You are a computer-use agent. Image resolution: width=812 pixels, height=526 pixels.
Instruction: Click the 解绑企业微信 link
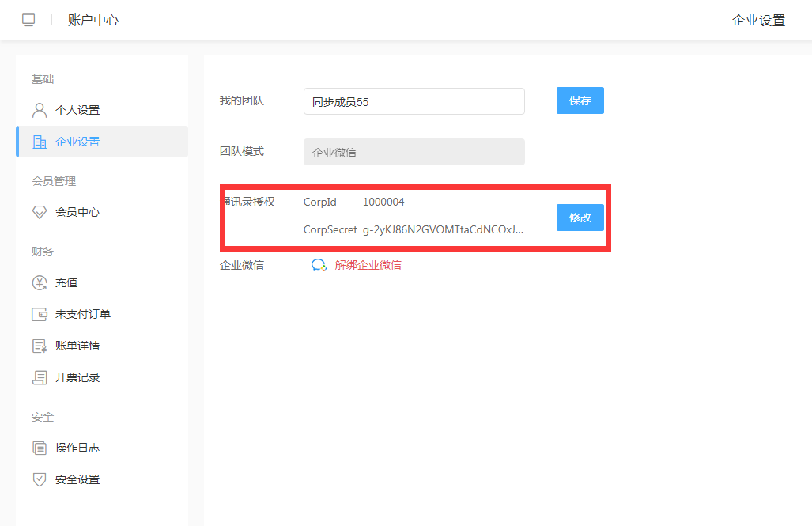tap(368, 265)
